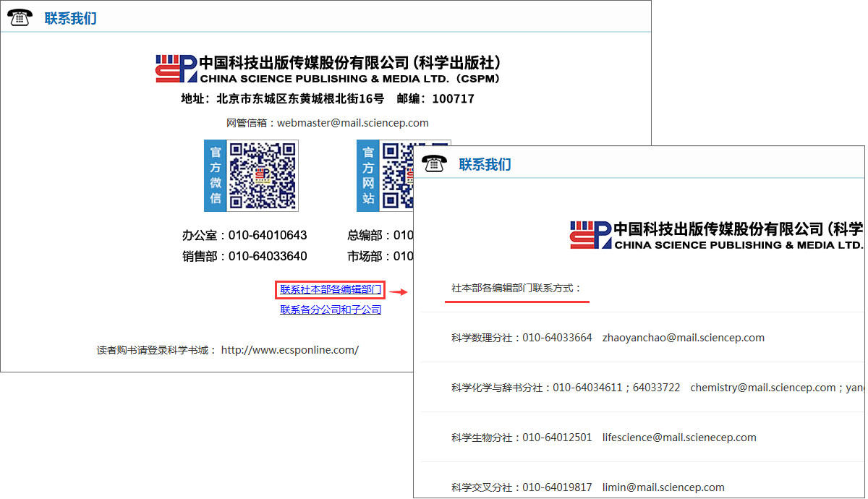Image resolution: width=868 pixels, height=499 pixels.
Task: Click the address line 北京市东城区东黄城根北街16号
Action: pyautogui.click(x=300, y=99)
